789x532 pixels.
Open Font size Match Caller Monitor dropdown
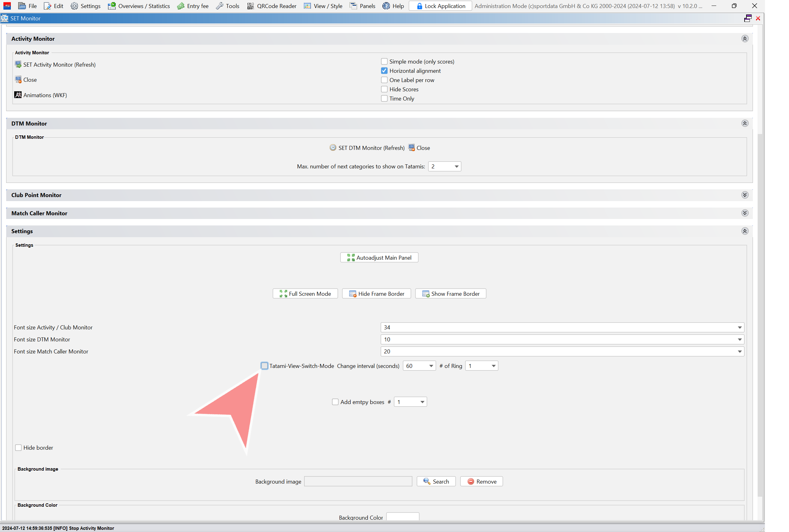pyautogui.click(x=562, y=352)
